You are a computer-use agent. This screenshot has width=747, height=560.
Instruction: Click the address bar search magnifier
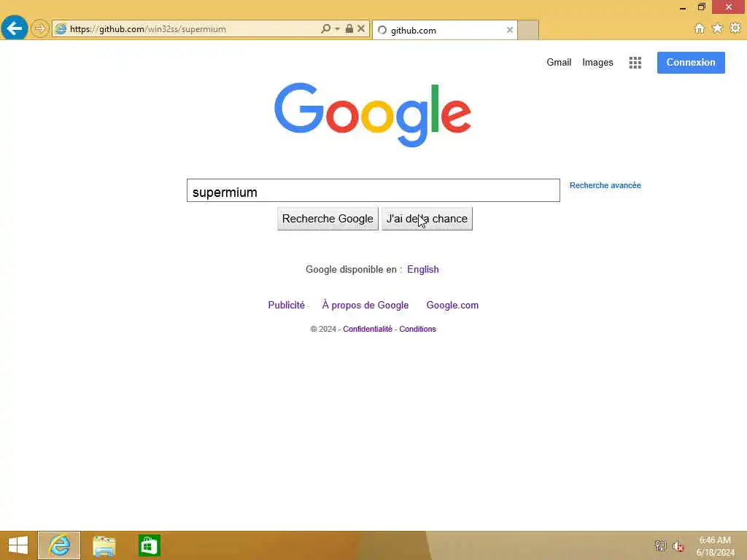coord(326,28)
